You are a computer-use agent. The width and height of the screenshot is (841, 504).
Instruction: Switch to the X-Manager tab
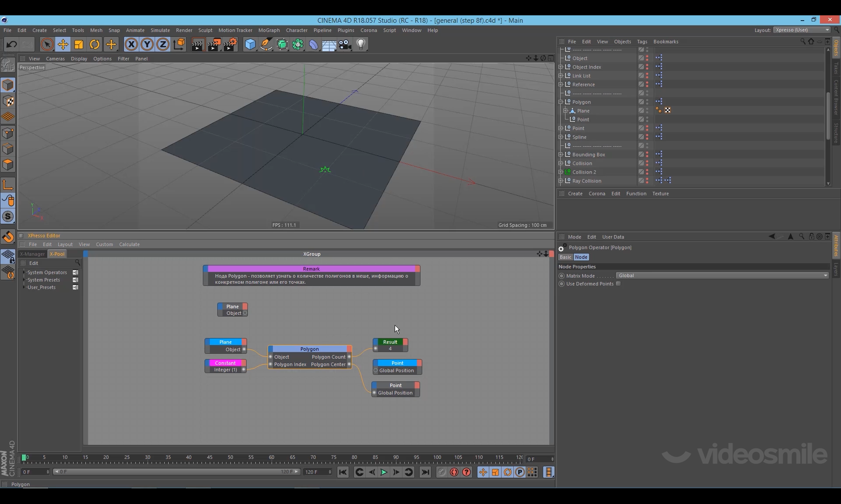[32, 254]
